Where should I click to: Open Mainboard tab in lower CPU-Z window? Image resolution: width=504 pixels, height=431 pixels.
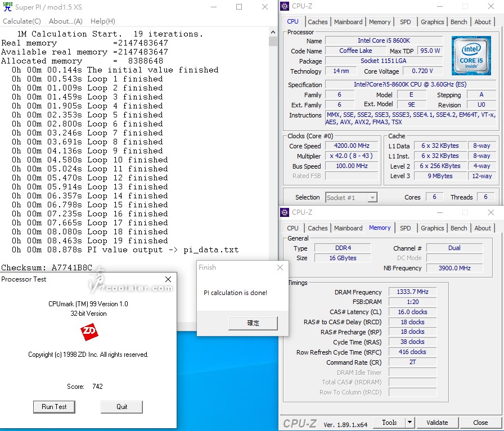pos(348,228)
